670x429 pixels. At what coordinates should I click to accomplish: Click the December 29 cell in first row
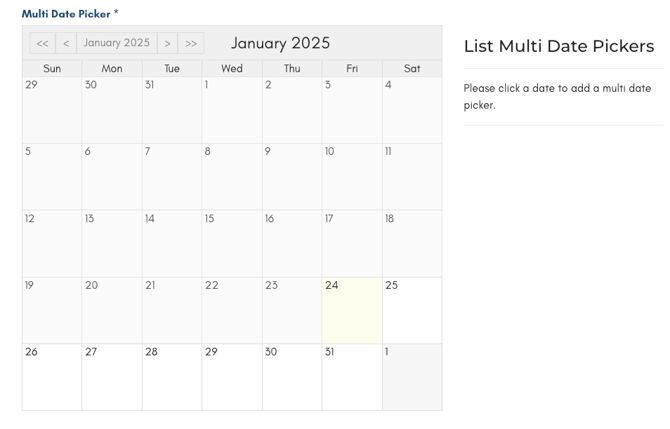point(52,110)
